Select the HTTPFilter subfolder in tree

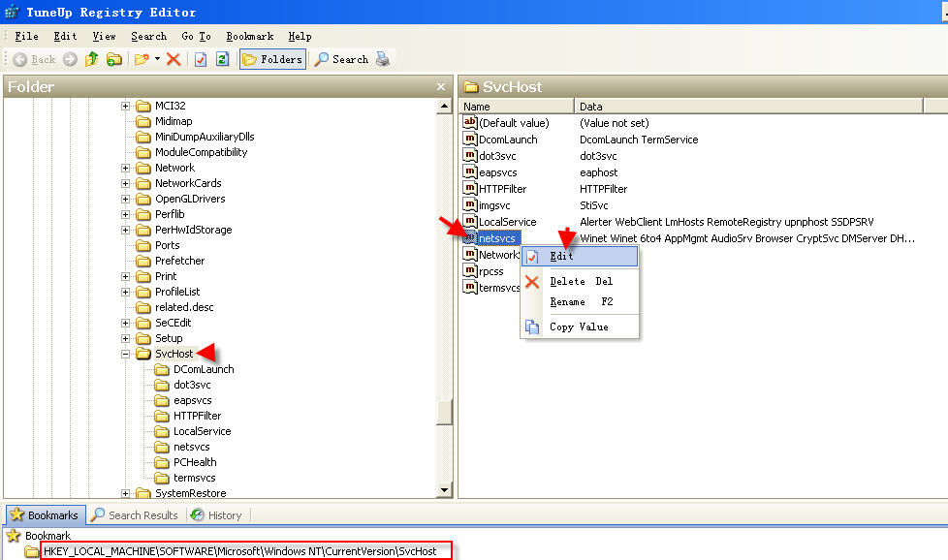(188, 417)
